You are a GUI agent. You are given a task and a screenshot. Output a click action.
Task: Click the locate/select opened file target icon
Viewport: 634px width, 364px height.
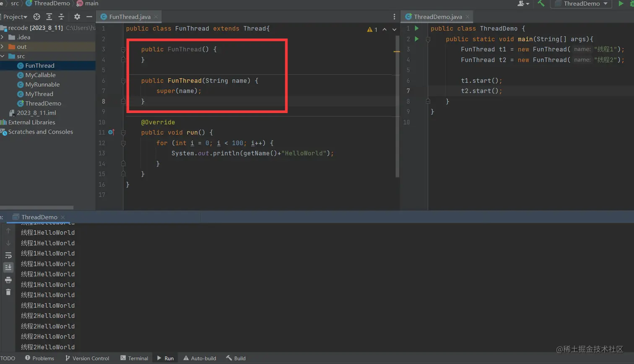[x=36, y=17]
